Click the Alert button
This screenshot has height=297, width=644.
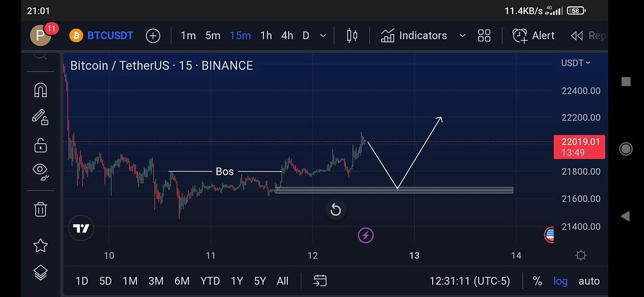(x=533, y=36)
